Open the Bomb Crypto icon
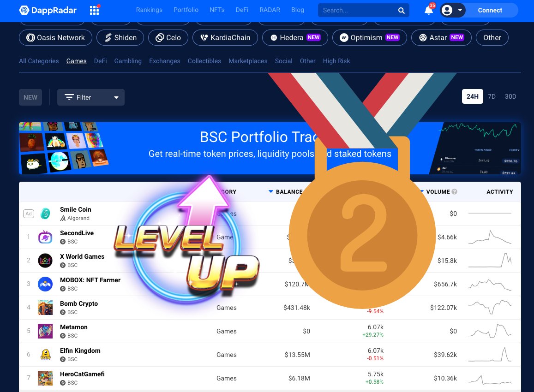 (x=45, y=307)
